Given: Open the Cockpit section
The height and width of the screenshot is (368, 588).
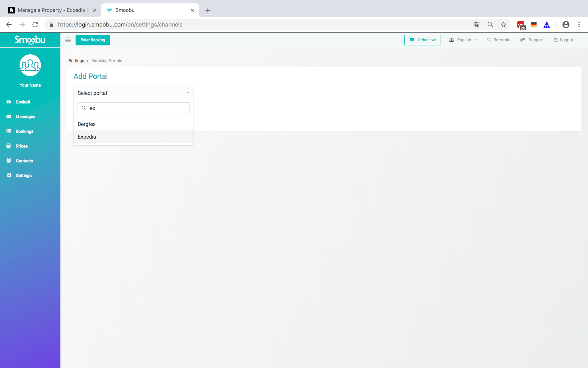Looking at the screenshot, I should click(22, 102).
